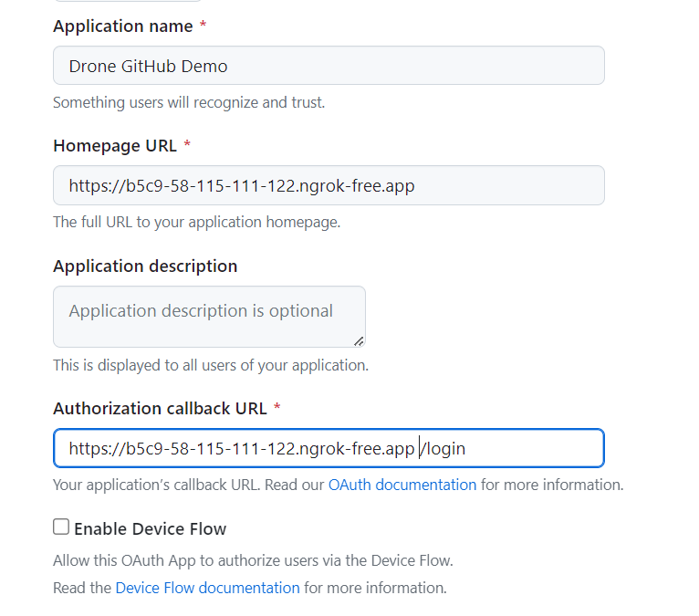Click the Authorization callback URL field

(329, 448)
